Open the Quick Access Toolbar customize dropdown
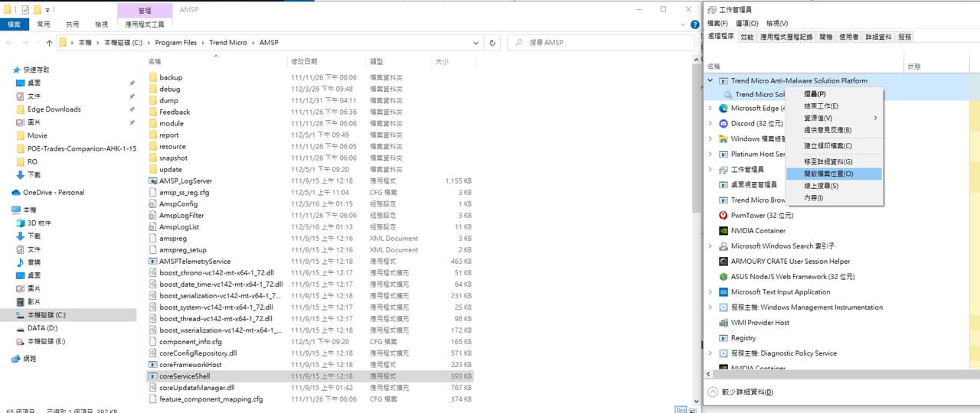Screen dimensions: 980x413 (49, 9)
